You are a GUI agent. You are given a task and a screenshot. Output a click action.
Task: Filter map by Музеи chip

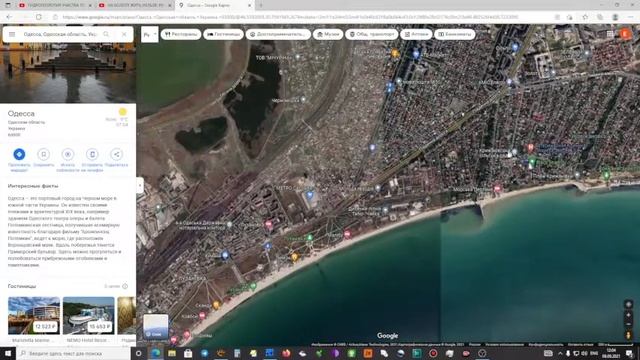[x=328, y=34]
